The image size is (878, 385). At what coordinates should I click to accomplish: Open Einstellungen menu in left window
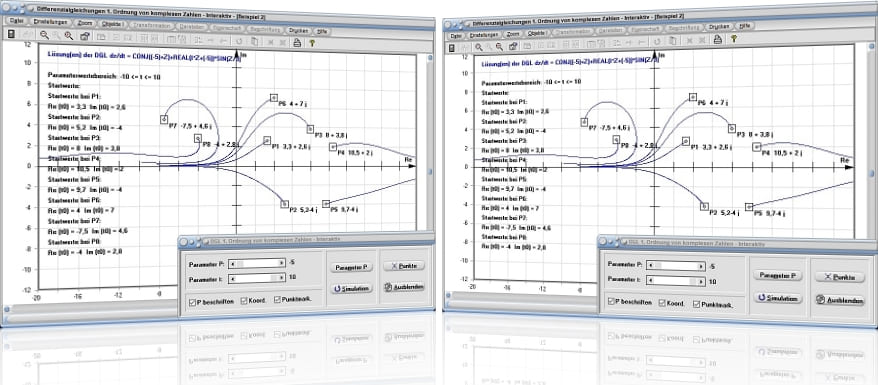[x=50, y=22]
